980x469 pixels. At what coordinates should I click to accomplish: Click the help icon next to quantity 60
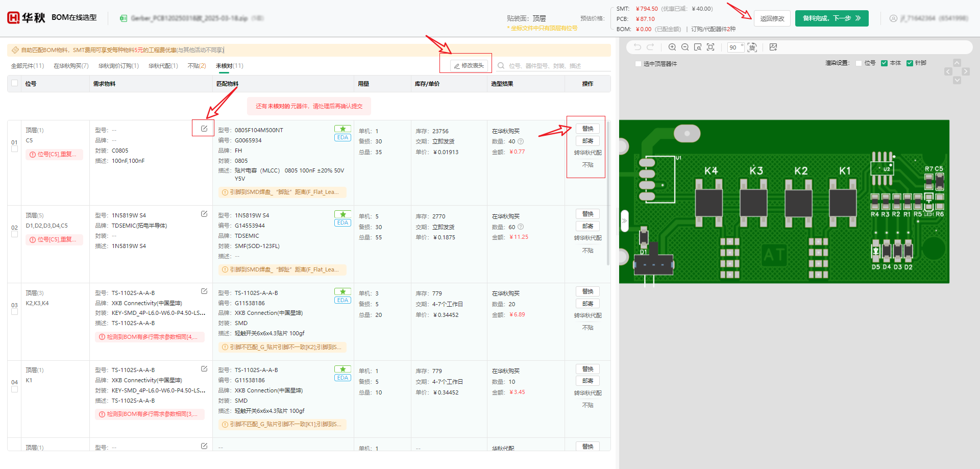point(521,227)
